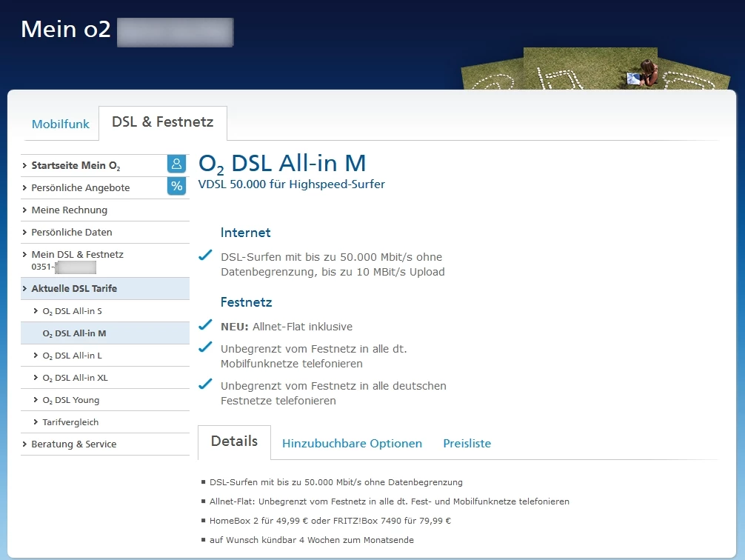Image resolution: width=745 pixels, height=560 pixels.
Task: Click chevron next to O2 DSL All-in S
Action: pyautogui.click(x=36, y=311)
